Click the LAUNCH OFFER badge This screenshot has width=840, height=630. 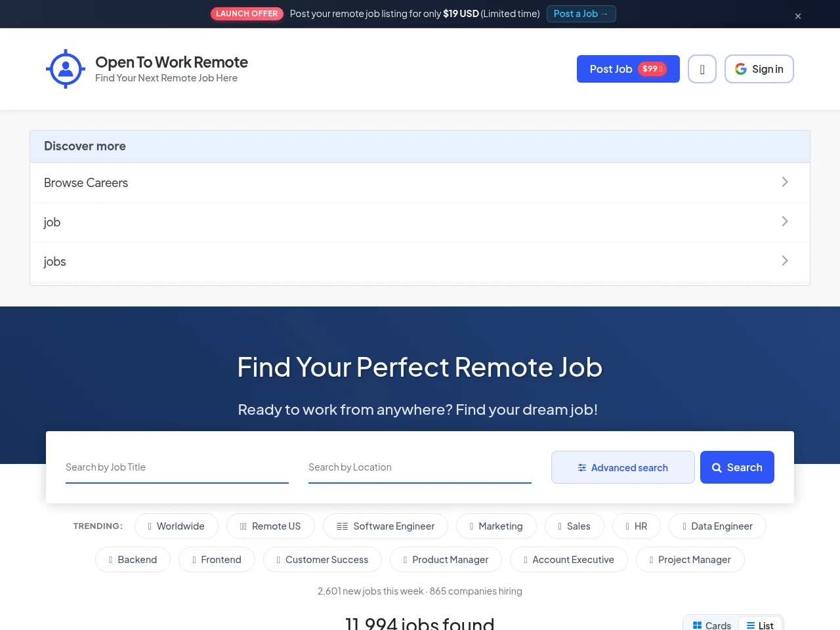[x=247, y=14]
